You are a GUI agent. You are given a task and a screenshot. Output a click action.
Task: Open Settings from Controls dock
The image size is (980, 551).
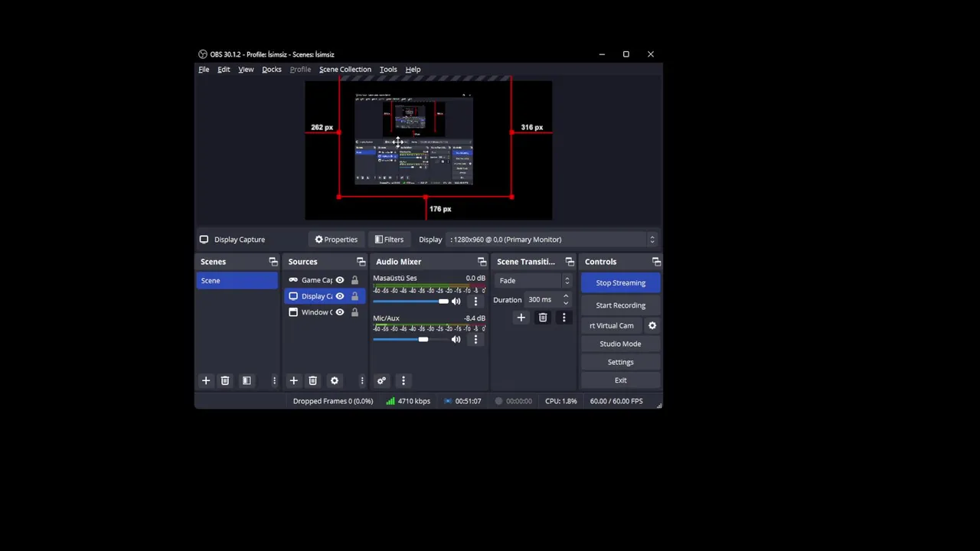(x=621, y=362)
